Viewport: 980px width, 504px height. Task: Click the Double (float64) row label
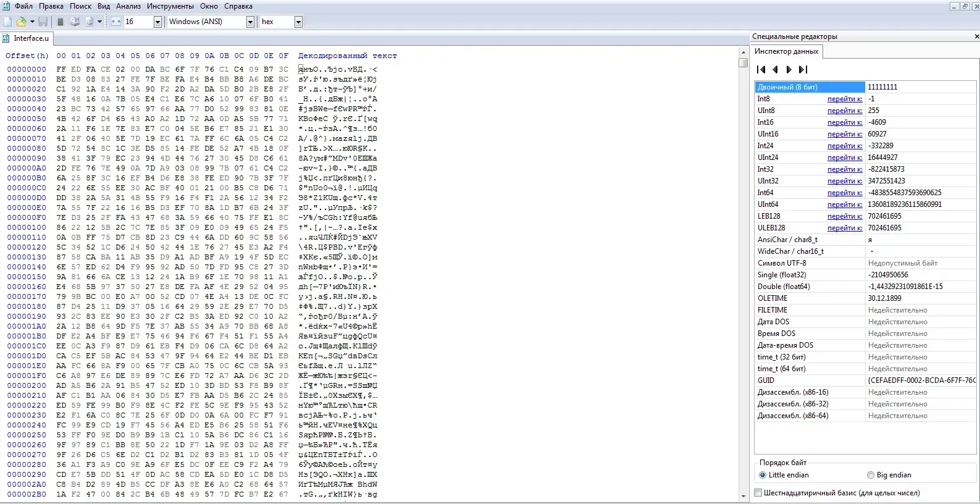(x=783, y=287)
